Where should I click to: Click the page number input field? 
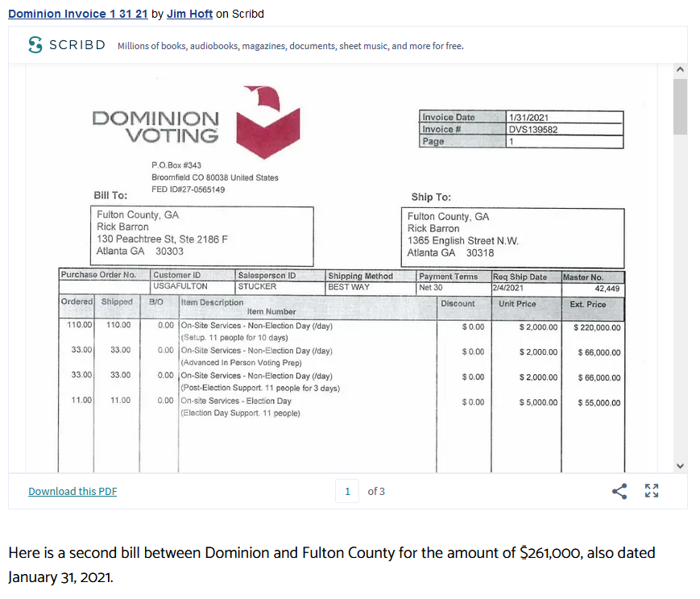click(x=347, y=491)
